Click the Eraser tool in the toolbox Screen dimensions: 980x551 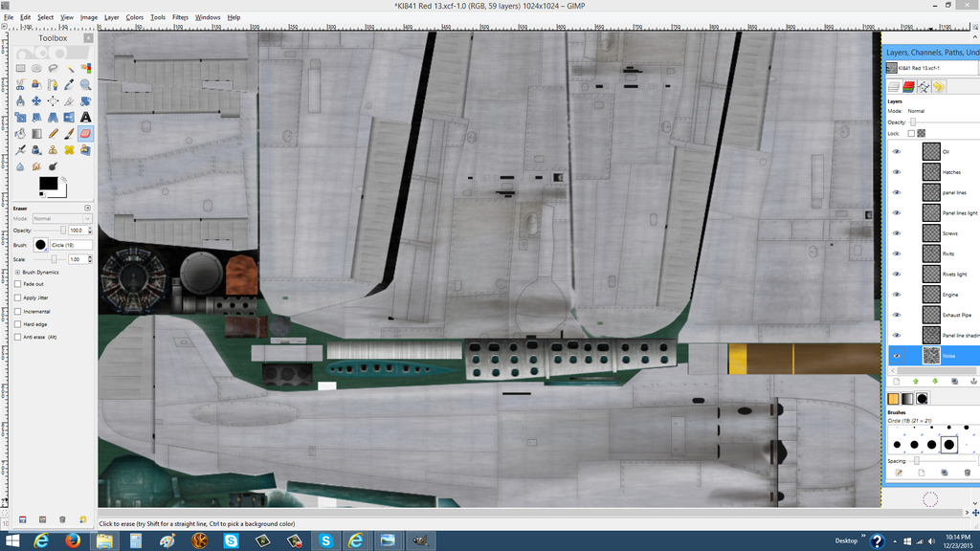coord(85,133)
